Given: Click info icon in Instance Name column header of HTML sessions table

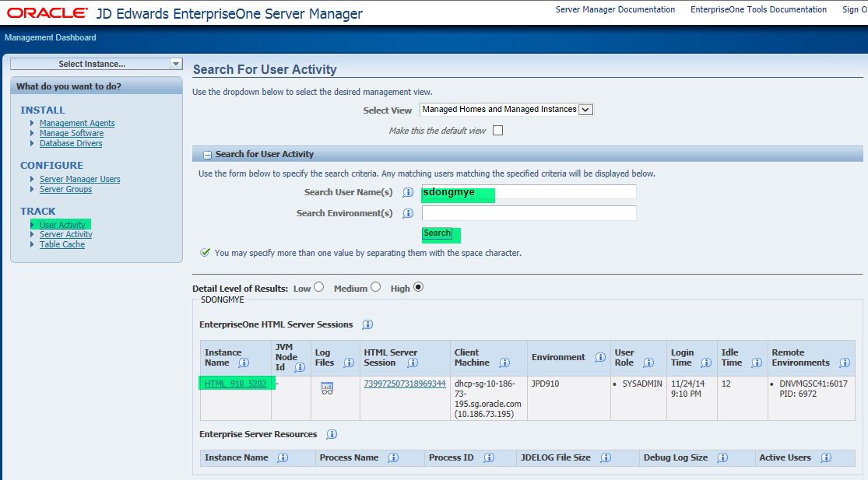Looking at the screenshot, I should [244, 363].
